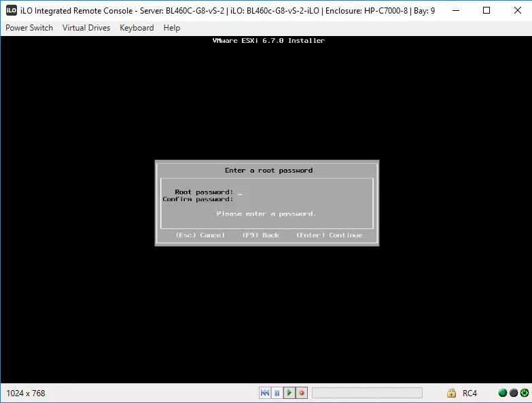
Task: Click the (Enter) Continue option
Action: tap(330, 235)
